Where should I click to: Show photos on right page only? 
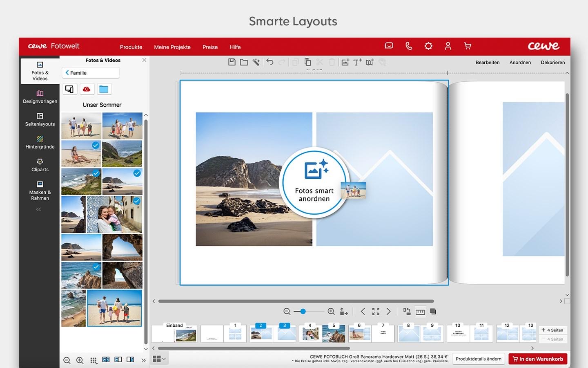coord(130,360)
